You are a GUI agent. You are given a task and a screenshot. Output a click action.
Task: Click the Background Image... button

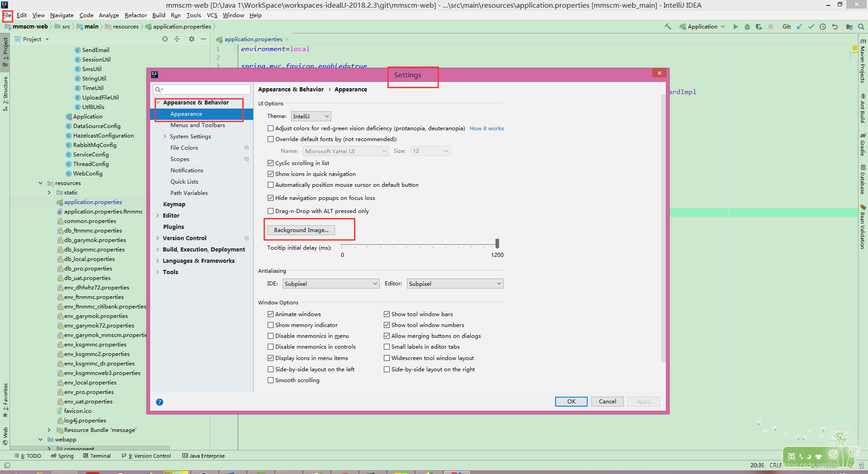click(301, 230)
